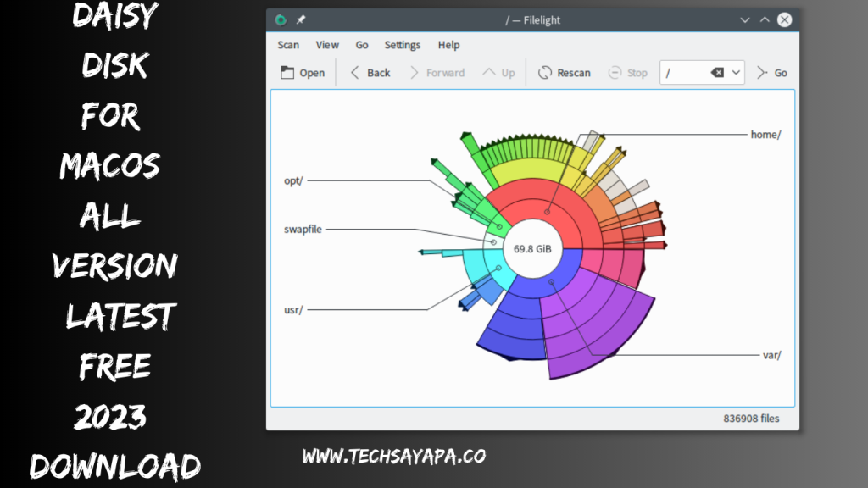This screenshot has height=488, width=868.
Task: Click the 836908 files status text
Action: point(751,419)
